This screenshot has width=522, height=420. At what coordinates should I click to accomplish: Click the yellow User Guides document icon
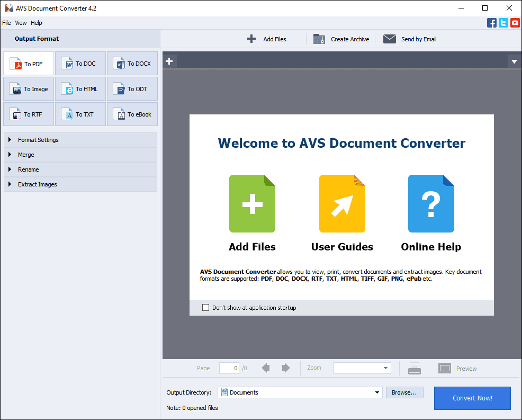(x=342, y=203)
